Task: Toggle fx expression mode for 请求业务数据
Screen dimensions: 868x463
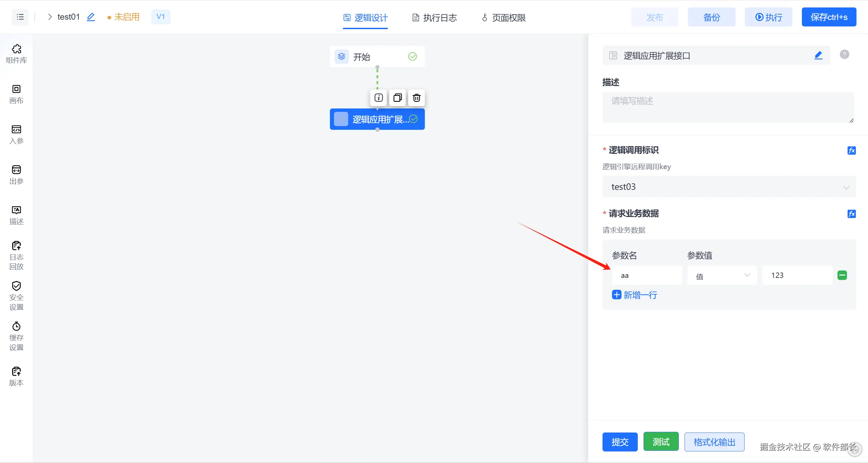Action: point(851,214)
